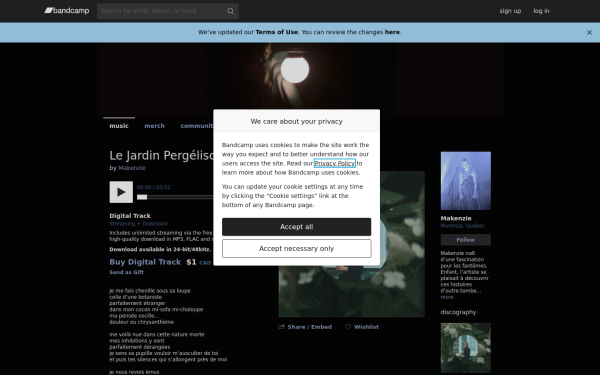This screenshot has width=600, height=375.
Task: Dismiss the Terms of Use banner
Action: [589, 33]
